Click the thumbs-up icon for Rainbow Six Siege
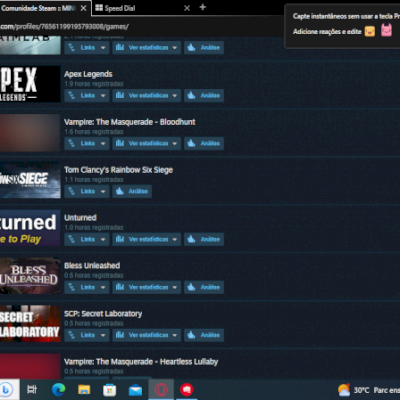 point(120,191)
